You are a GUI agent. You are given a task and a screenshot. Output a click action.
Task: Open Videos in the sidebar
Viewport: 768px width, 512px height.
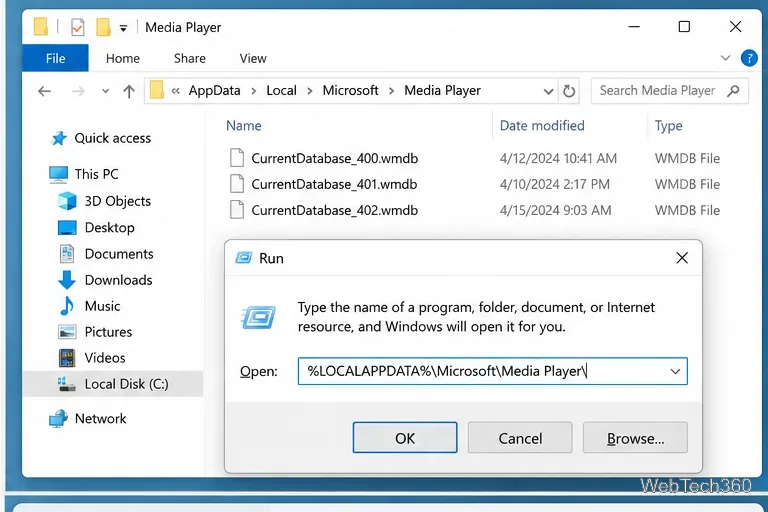tap(105, 358)
